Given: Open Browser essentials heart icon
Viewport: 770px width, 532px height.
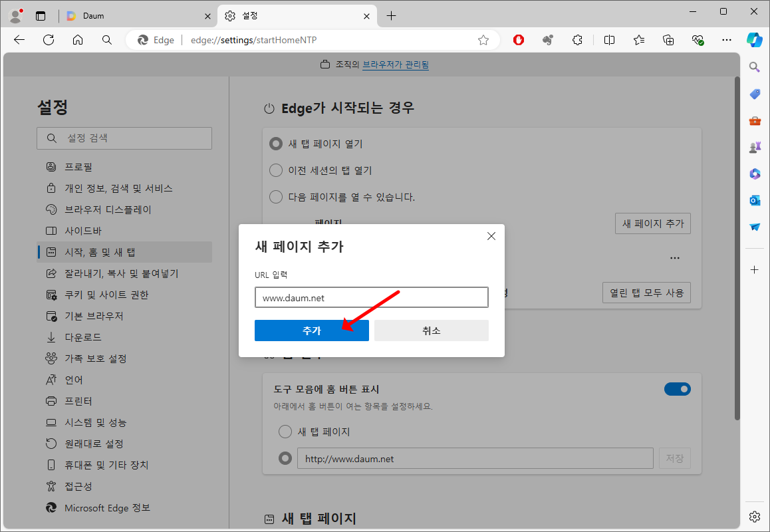Looking at the screenshot, I should coord(698,40).
